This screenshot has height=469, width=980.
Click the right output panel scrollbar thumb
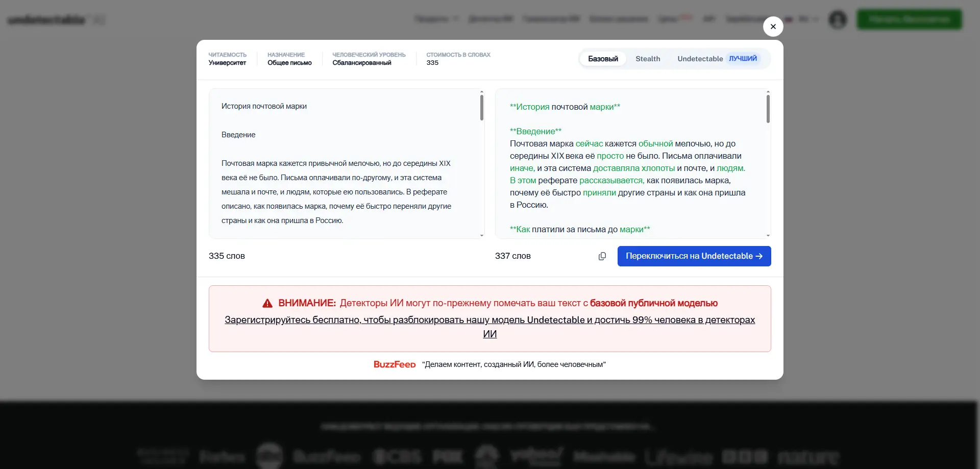click(768, 109)
